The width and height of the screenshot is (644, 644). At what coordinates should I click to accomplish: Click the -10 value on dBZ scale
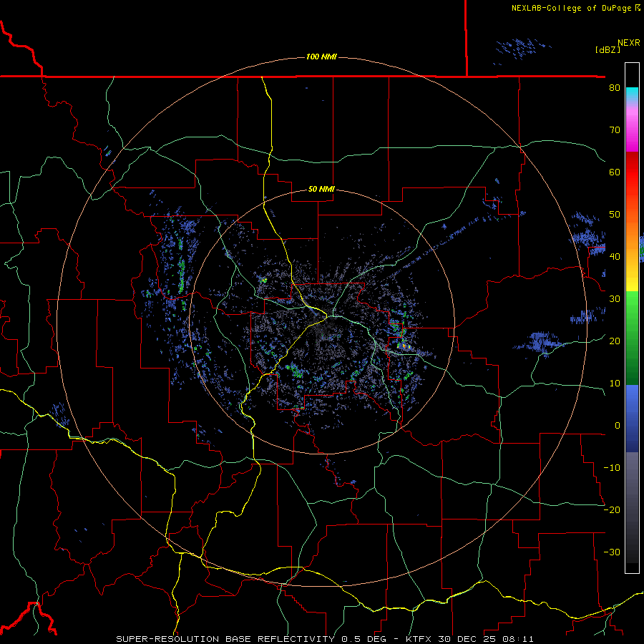612,467
